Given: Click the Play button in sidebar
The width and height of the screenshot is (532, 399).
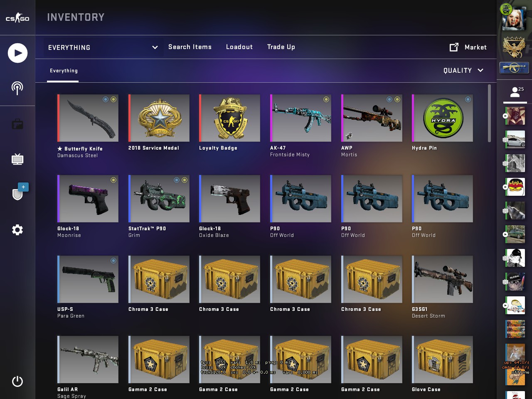Looking at the screenshot, I should click(x=17, y=53).
